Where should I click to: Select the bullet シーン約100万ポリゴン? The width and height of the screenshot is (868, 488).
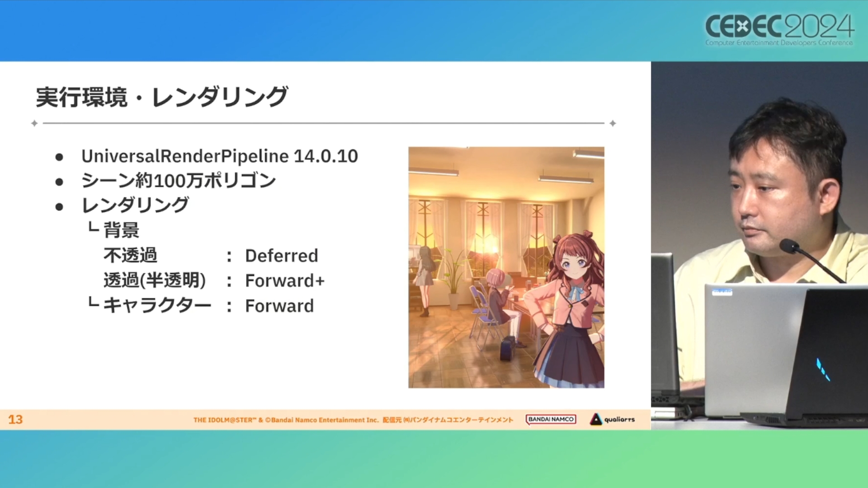point(179,181)
